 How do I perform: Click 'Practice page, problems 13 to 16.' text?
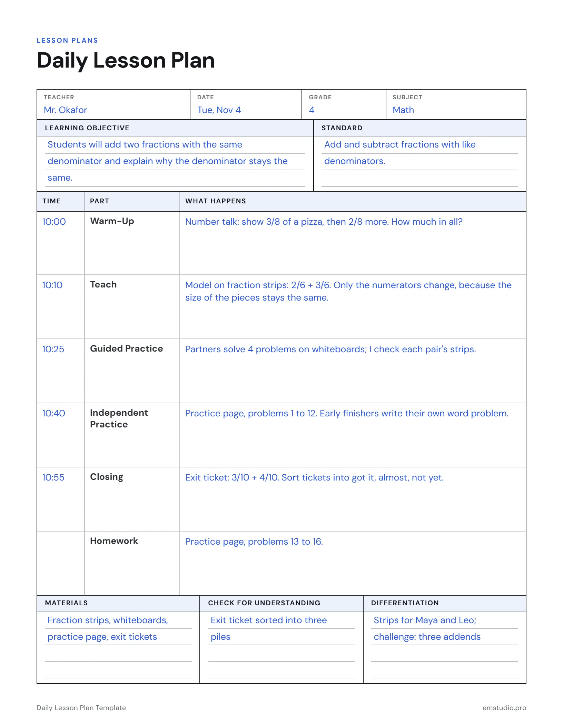(x=254, y=542)
